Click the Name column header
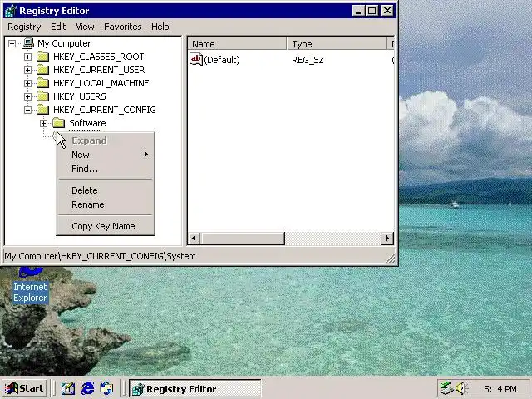Screen dimensions: 532x399 [x=237, y=44]
